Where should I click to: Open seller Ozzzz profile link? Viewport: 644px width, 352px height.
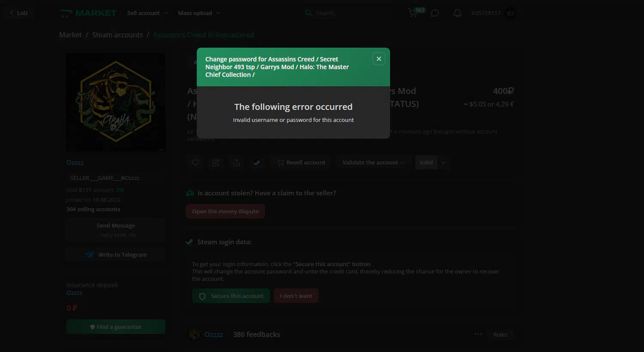point(75,162)
